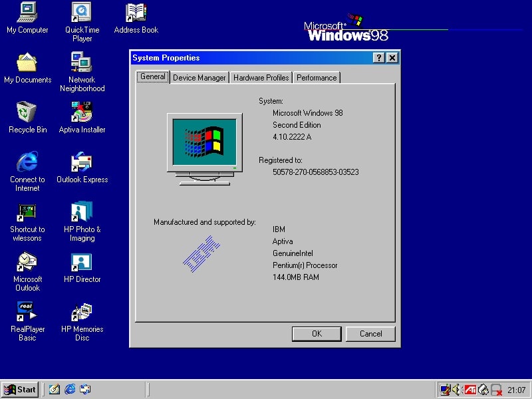Click the Microsoft Windows 98 system text
This screenshot has width=532, height=399.
[308, 112]
